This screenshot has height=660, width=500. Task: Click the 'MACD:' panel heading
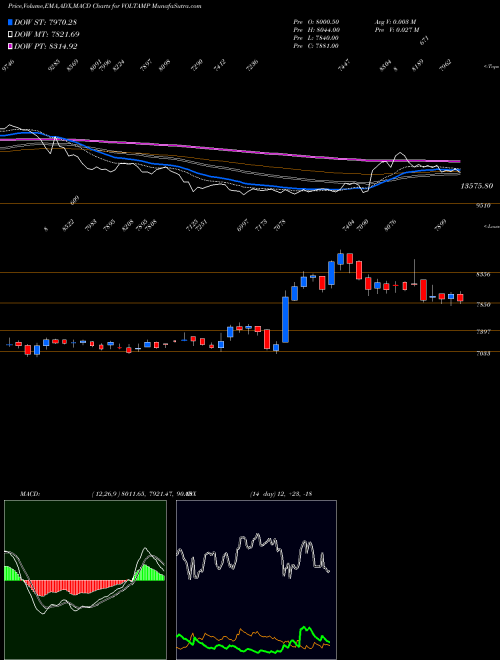pyautogui.click(x=30, y=494)
